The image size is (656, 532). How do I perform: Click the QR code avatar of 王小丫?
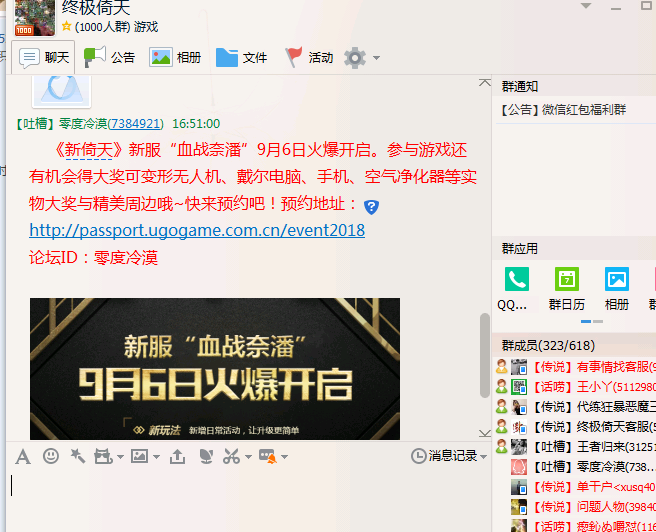tap(519, 387)
